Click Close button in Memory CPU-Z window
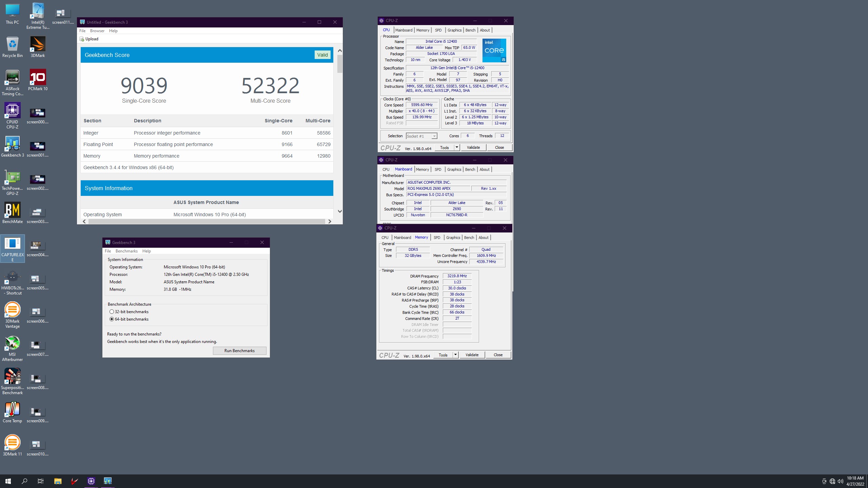Screen dimensions: 868x488 [498, 355]
